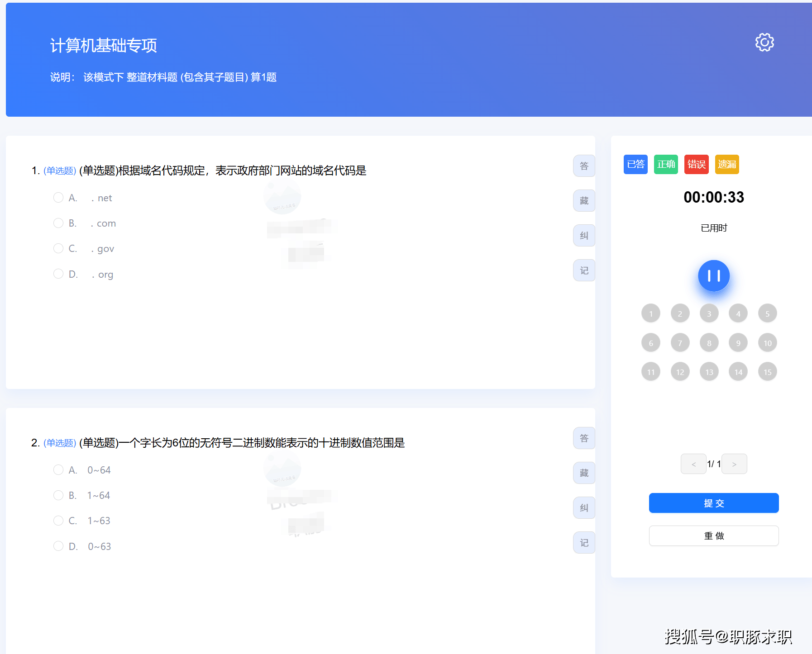Jump to question 12 in the number grid
812x654 pixels.
pos(680,372)
